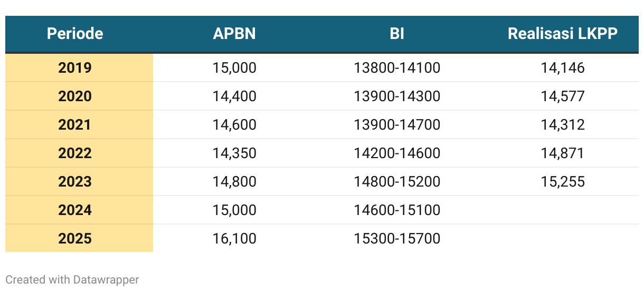The height and width of the screenshot is (292, 644).
Task: Click the APBN value 16,100
Action: click(x=234, y=239)
